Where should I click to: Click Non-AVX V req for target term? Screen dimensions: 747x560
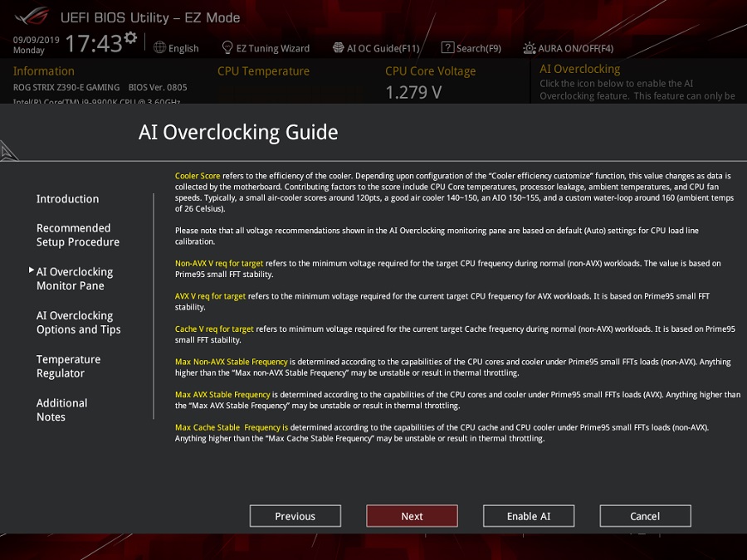[x=219, y=263]
